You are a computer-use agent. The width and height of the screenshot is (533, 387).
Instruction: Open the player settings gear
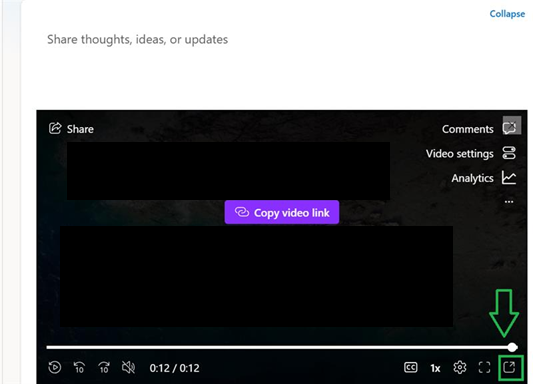(460, 367)
